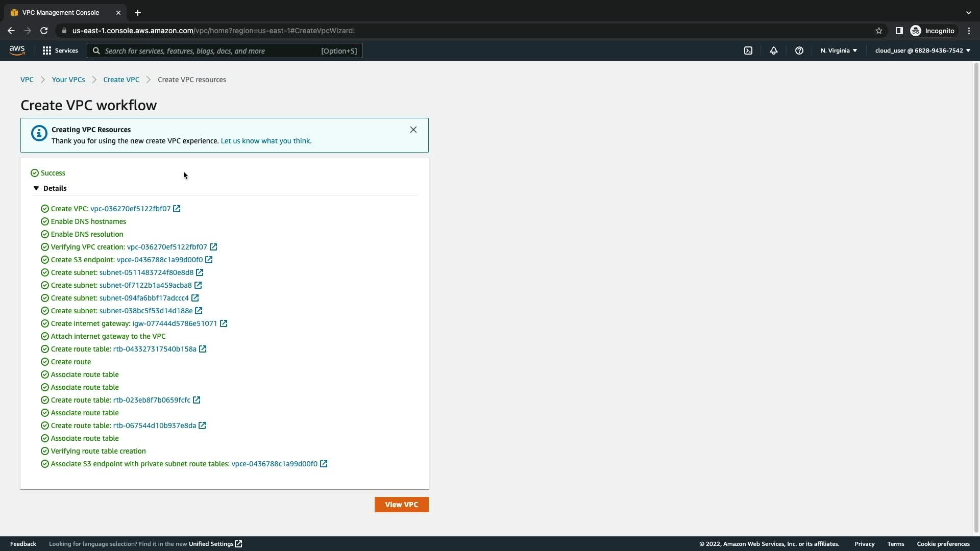The height and width of the screenshot is (551, 980).
Task: Open cloud_user account dropdown
Action: point(922,51)
